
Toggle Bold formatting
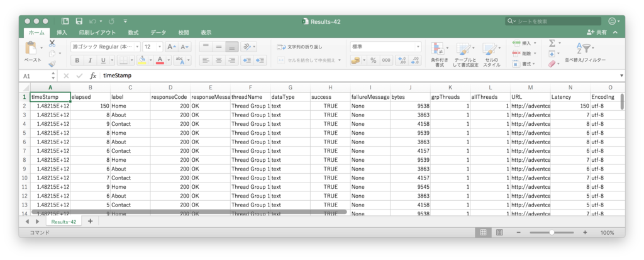pos(77,60)
